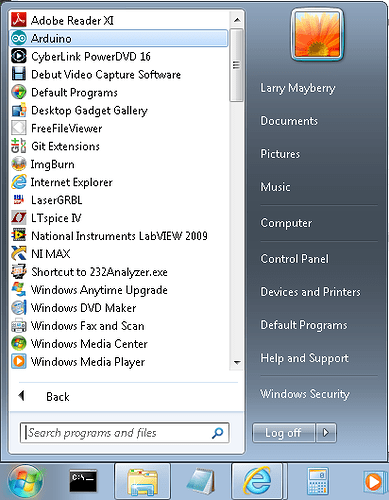The width and height of the screenshot is (389, 500).
Task: Click Windows Security
Action: tap(305, 394)
